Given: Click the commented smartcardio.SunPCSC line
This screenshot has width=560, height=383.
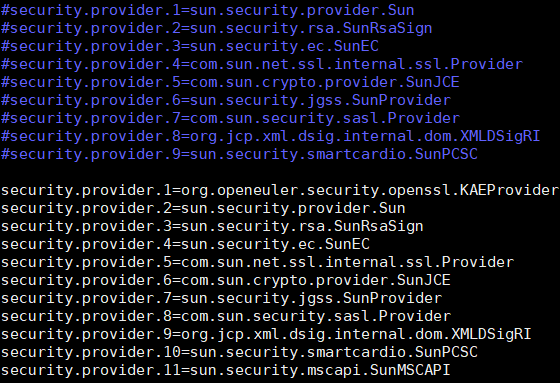Looking at the screenshot, I should click(x=239, y=154).
